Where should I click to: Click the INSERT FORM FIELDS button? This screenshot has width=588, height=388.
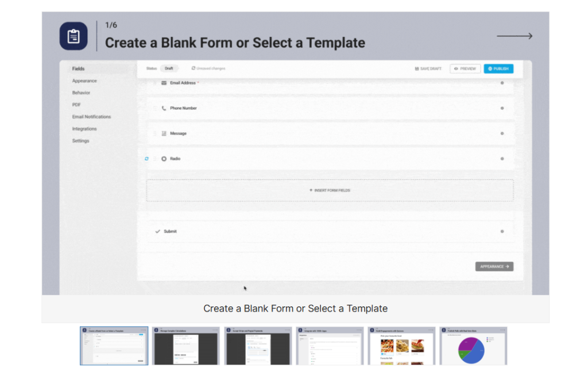tap(330, 190)
